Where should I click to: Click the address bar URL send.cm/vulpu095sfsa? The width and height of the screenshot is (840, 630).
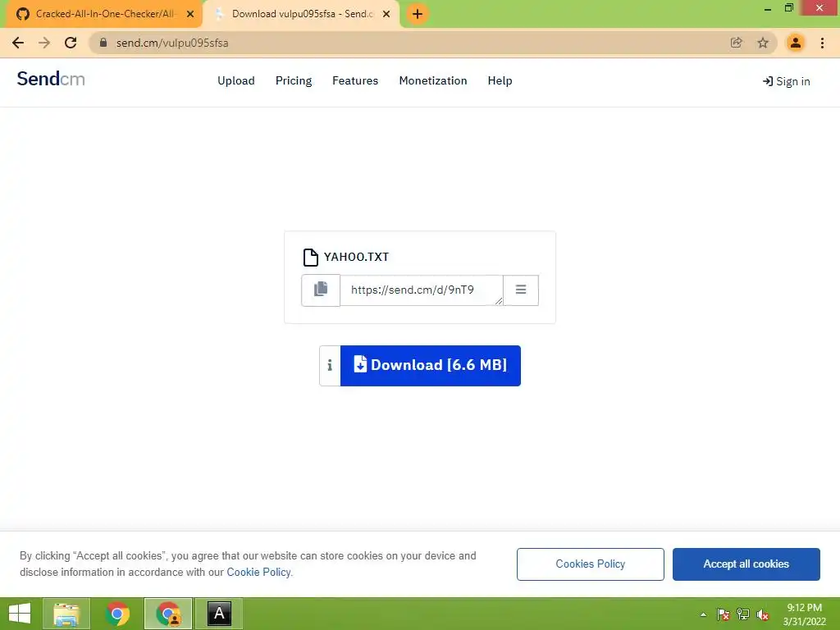(172, 43)
